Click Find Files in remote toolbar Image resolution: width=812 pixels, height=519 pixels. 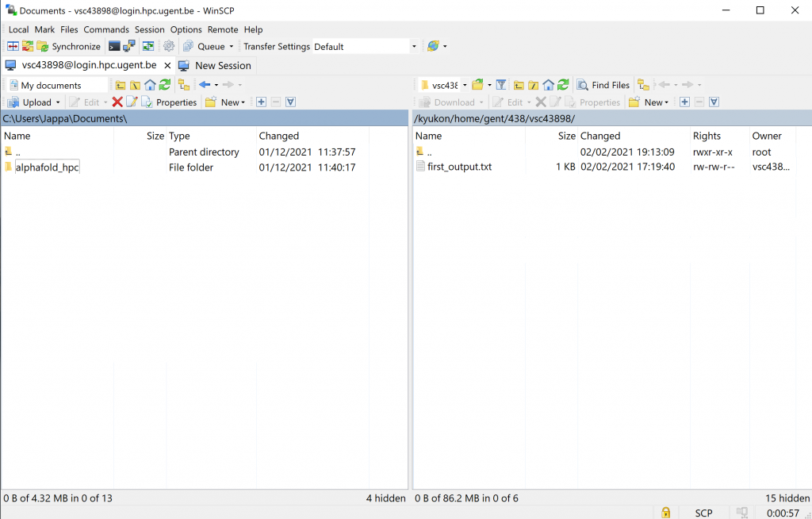click(x=603, y=85)
